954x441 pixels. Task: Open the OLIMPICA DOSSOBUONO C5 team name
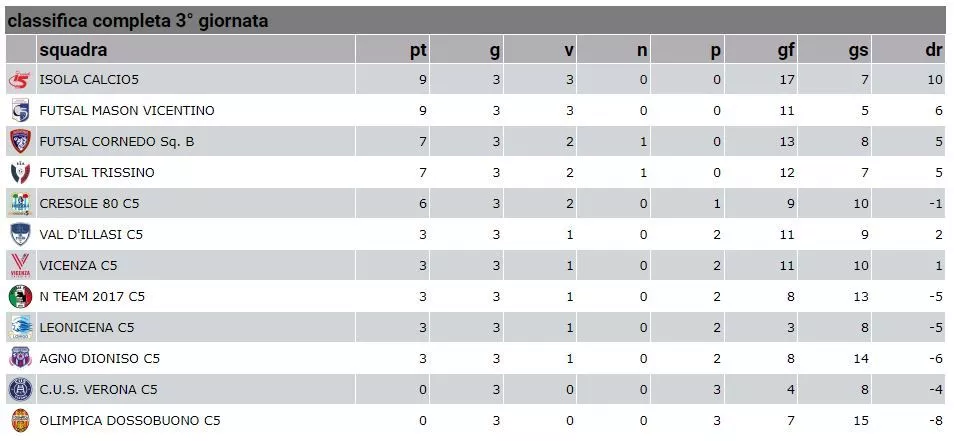(130, 421)
